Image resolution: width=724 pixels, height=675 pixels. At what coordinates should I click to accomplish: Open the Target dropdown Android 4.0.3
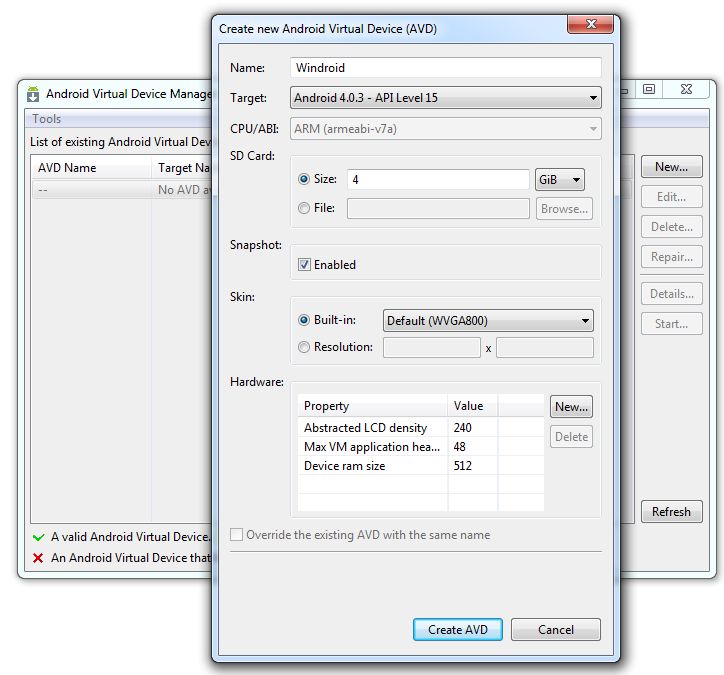pyautogui.click(x=446, y=98)
